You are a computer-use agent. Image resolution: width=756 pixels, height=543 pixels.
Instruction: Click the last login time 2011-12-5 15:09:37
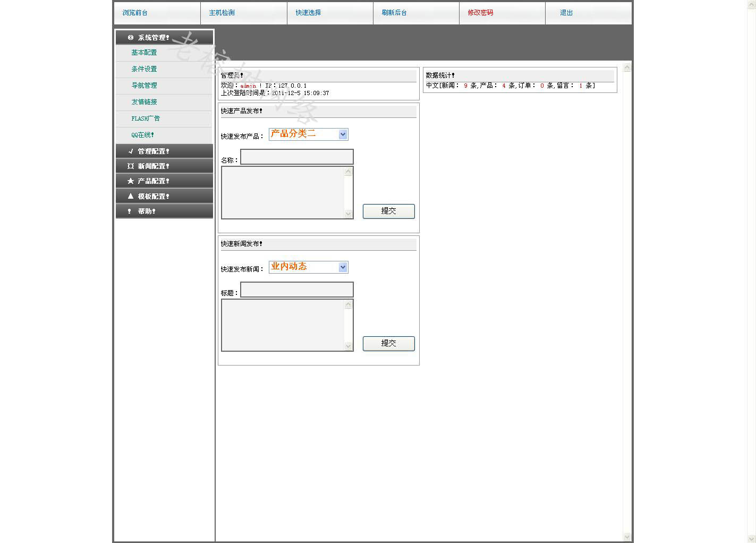click(301, 93)
